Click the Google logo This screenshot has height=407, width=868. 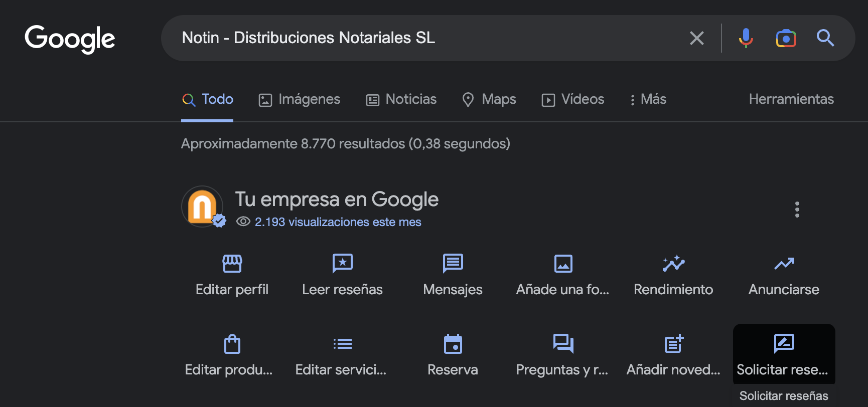pos(70,39)
